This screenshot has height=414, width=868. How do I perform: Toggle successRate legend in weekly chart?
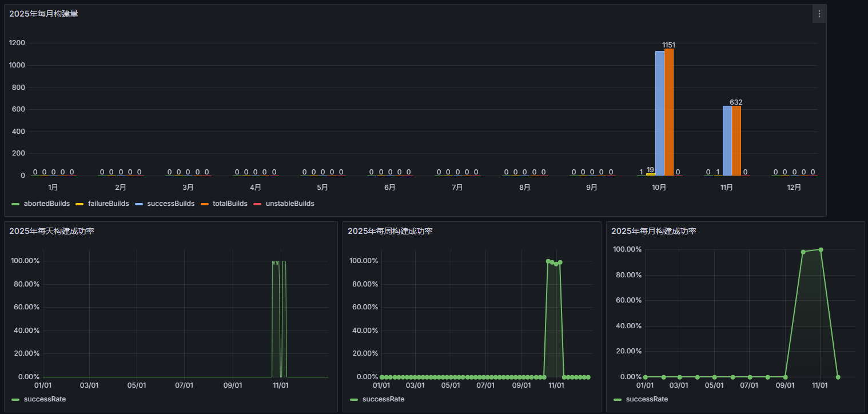383,399
